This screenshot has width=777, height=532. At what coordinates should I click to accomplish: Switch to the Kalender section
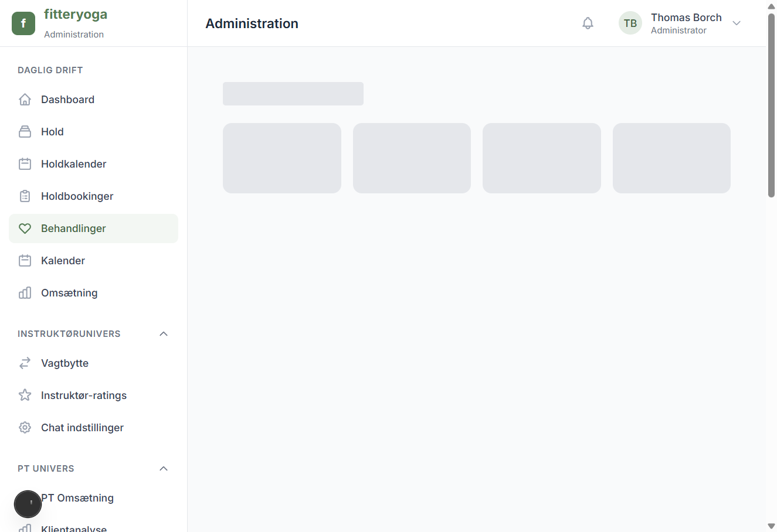pos(62,260)
